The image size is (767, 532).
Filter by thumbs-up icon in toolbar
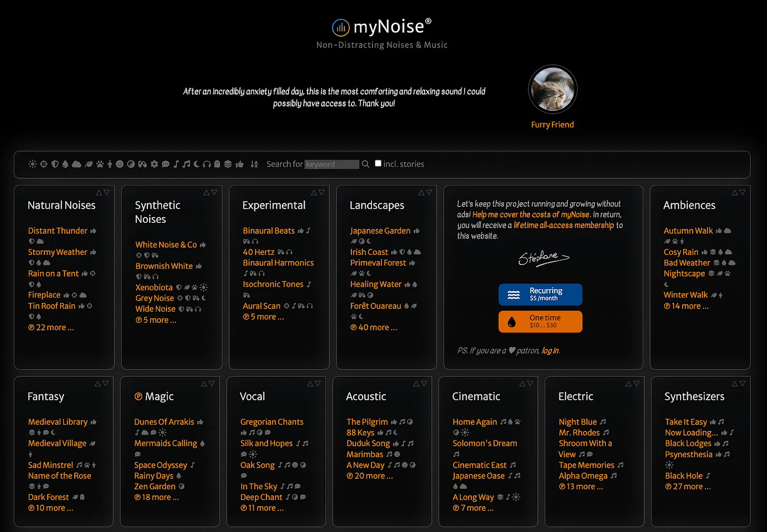tap(240, 164)
